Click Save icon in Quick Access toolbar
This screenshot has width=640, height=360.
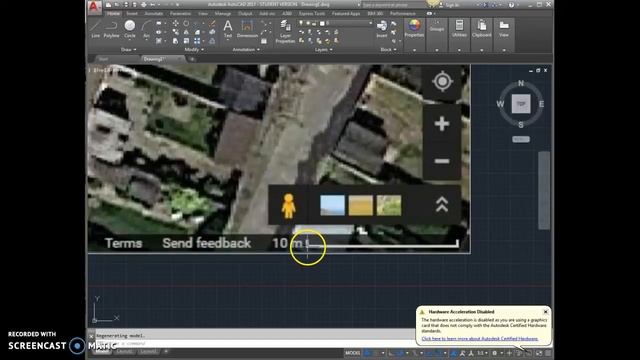point(126,5)
